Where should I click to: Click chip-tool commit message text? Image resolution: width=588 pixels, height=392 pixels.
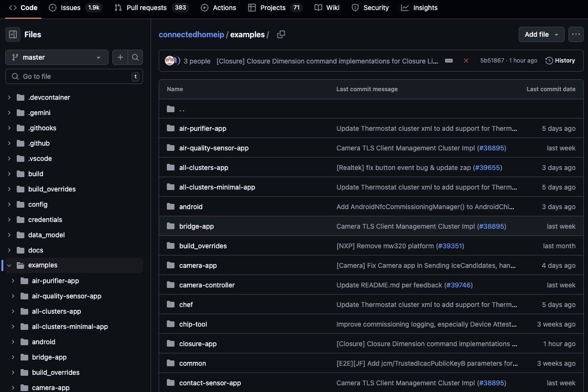point(427,324)
